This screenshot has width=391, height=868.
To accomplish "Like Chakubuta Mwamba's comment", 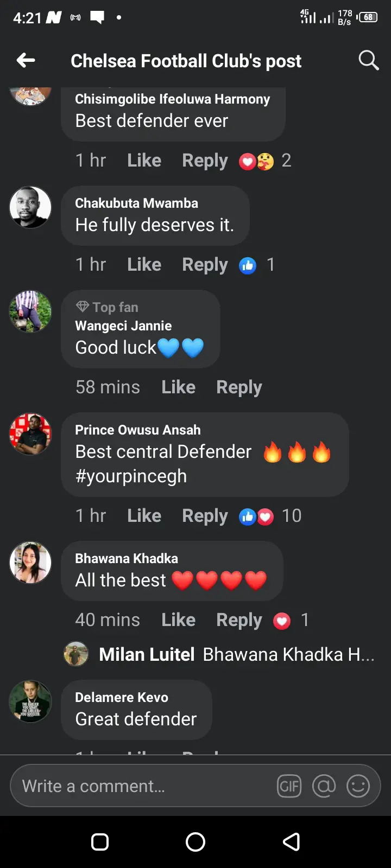I will click(144, 265).
